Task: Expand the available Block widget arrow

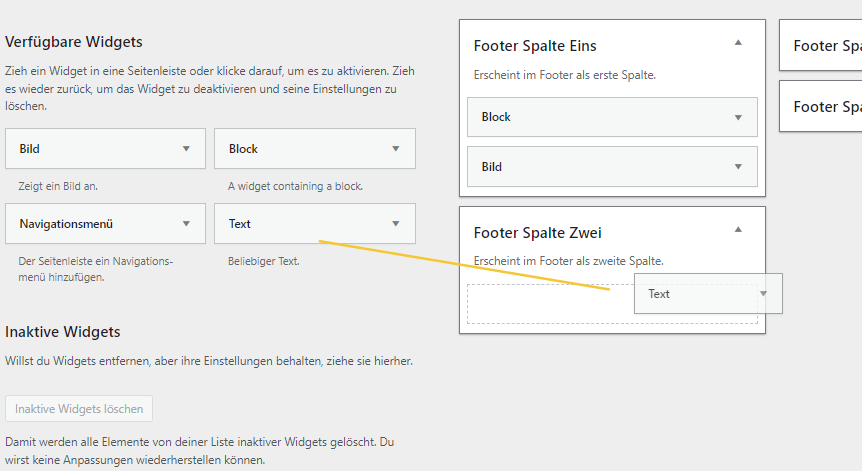Action: 396,149
